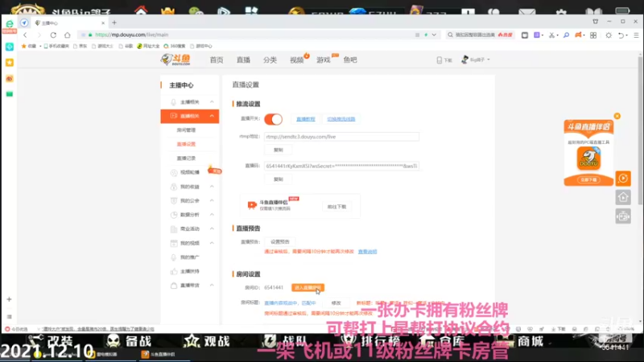Select 直播设置 in the sidebar
This screenshot has width=644, height=362.
(186, 144)
